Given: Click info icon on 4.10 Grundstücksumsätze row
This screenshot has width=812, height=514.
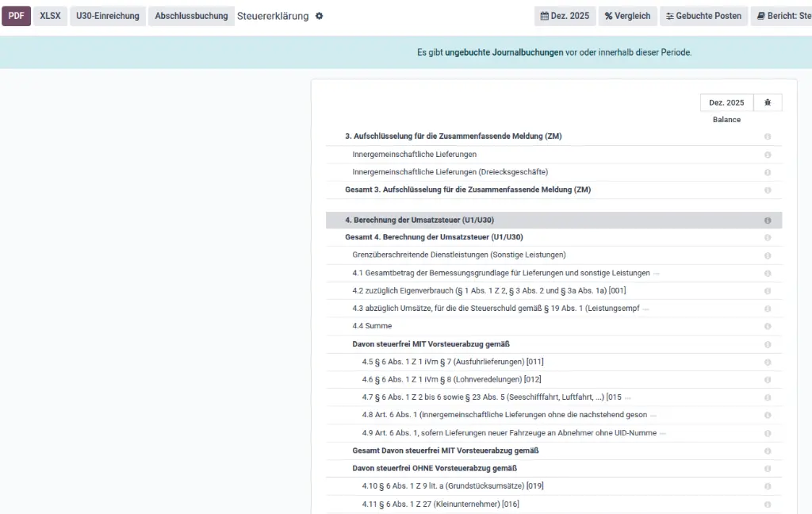Looking at the screenshot, I should 768,486.
